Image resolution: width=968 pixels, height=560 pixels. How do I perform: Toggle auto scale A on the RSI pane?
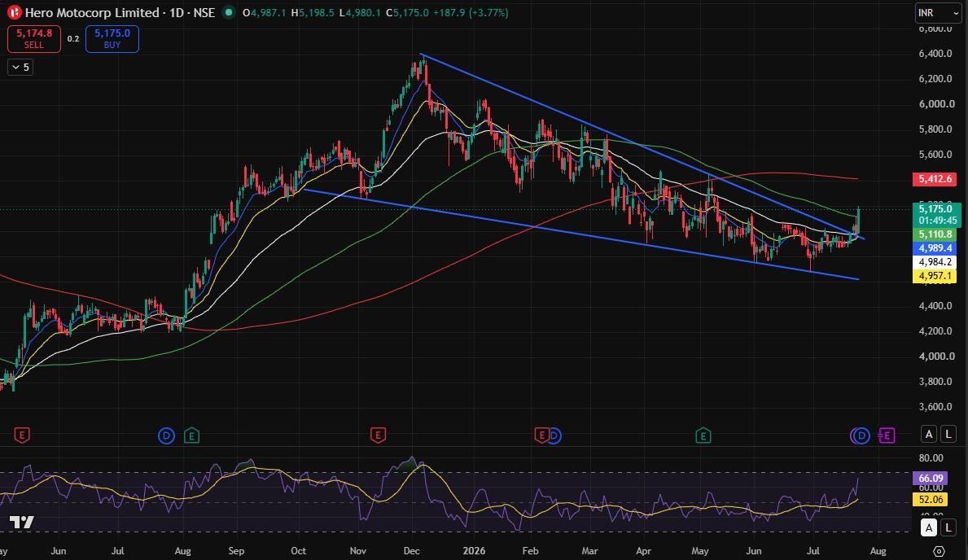[x=928, y=528]
